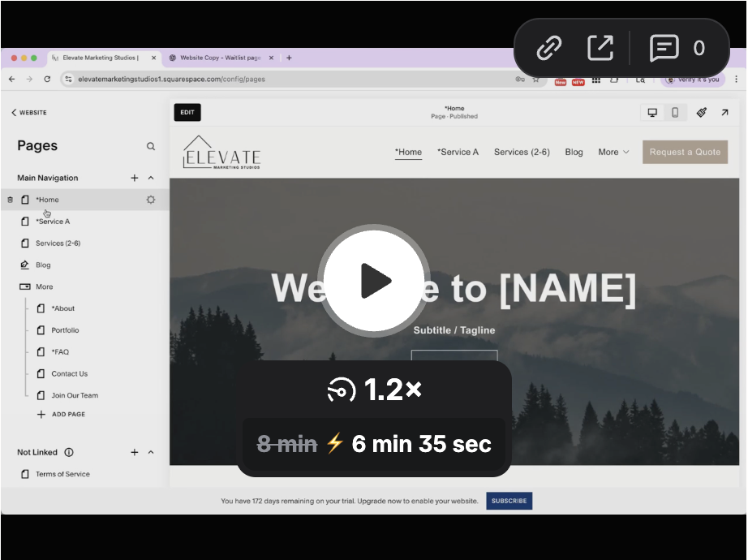
Task: Go forward in the browser
Action: tap(29, 80)
